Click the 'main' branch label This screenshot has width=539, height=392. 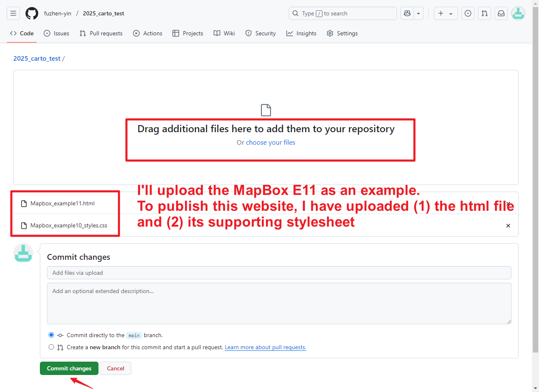click(x=134, y=335)
